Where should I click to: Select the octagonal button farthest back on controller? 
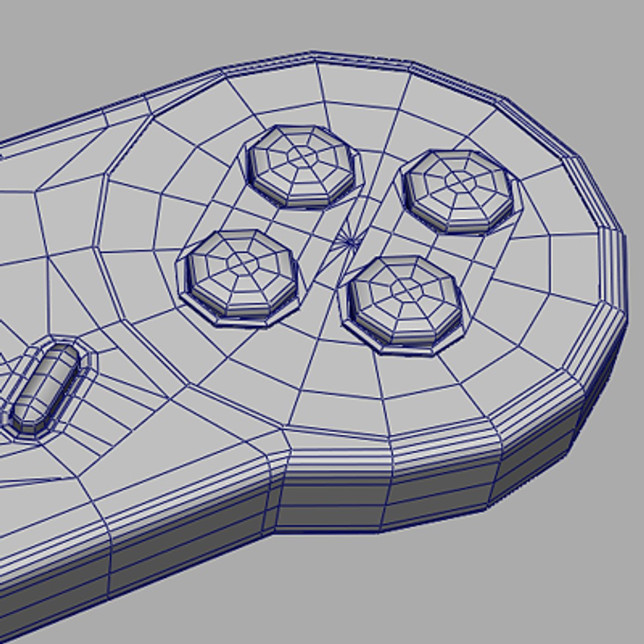[301, 166]
